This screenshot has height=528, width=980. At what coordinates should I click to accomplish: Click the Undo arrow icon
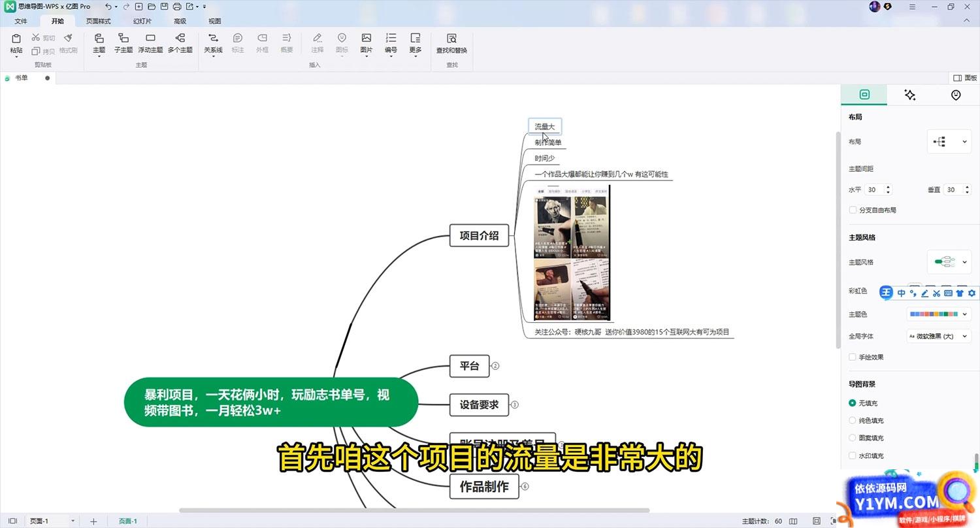click(x=108, y=7)
